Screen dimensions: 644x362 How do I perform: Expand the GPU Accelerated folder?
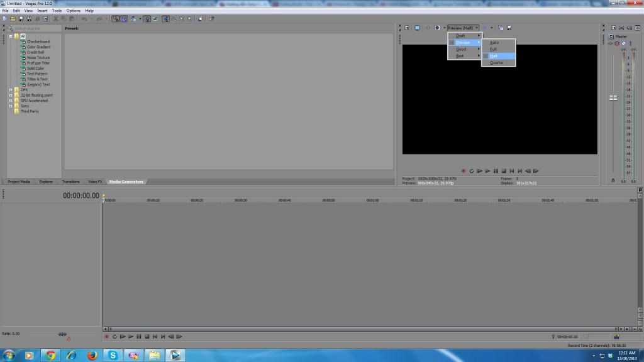point(11,101)
